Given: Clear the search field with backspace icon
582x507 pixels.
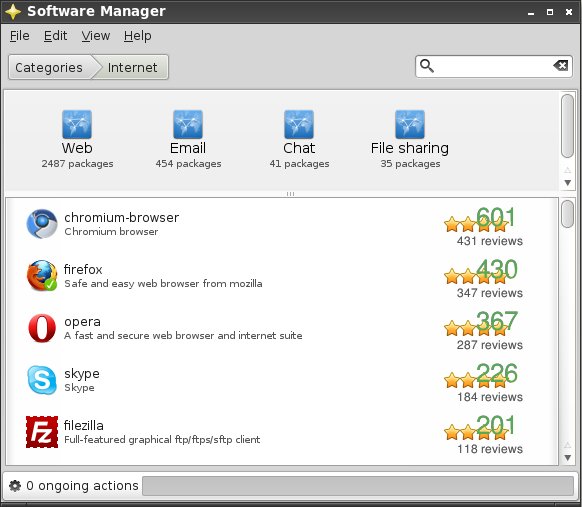Looking at the screenshot, I should (561, 66).
